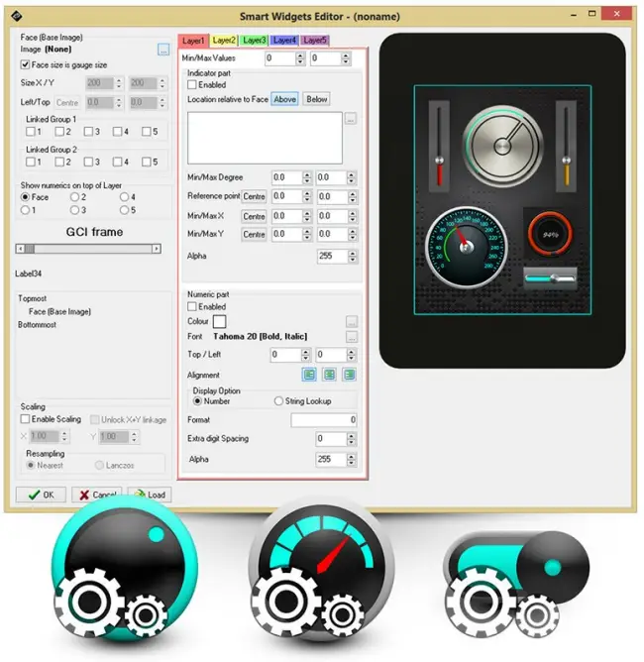Image resolution: width=644 pixels, height=662 pixels.
Task: Check Enable Scaling checkbox
Action: (x=25, y=419)
